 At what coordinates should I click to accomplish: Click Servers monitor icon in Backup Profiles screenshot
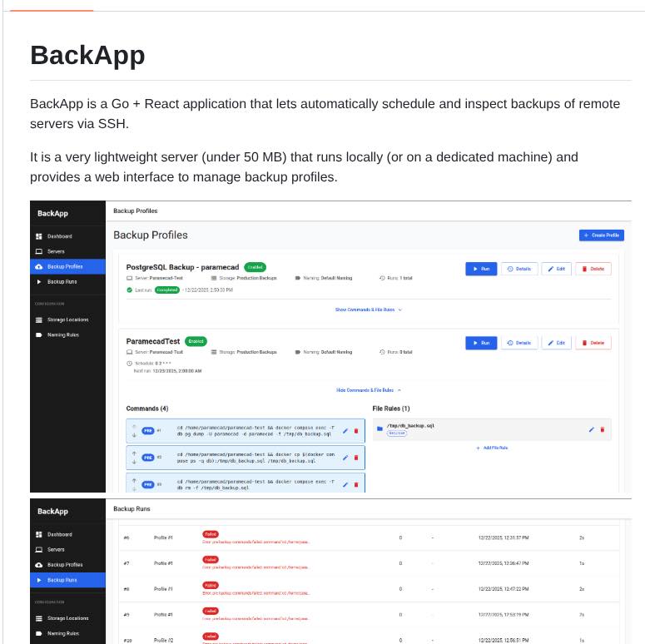[x=38, y=251]
